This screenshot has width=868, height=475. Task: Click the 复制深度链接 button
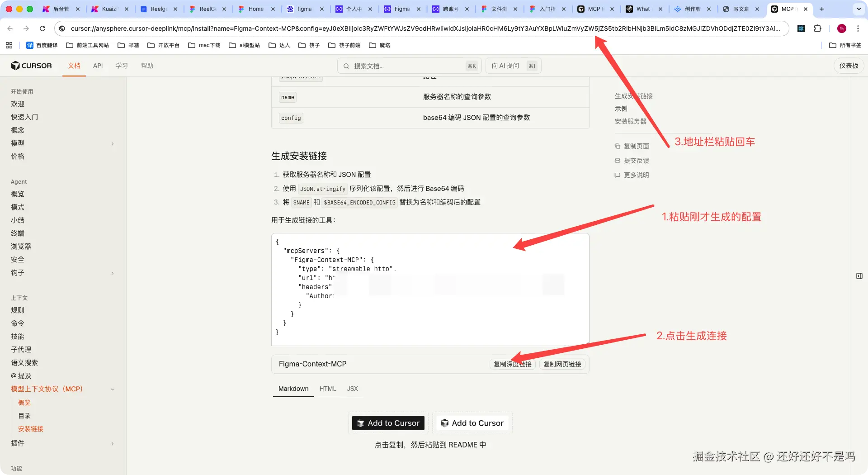513,364
